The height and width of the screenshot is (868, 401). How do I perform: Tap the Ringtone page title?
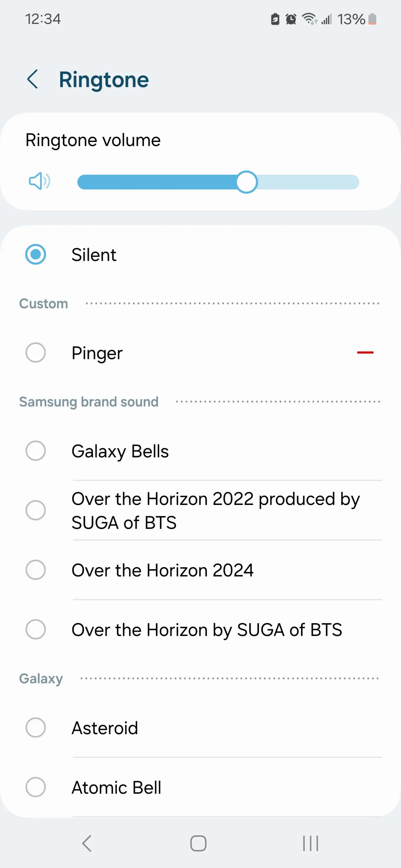tap(104, 80)
